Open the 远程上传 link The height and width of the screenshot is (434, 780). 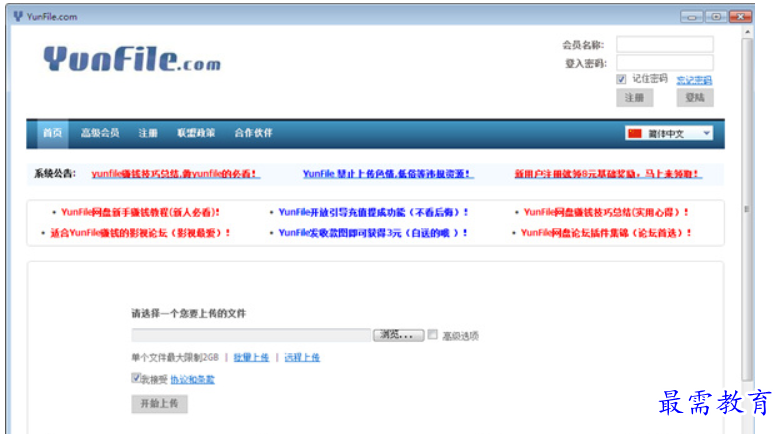[302, 357]
